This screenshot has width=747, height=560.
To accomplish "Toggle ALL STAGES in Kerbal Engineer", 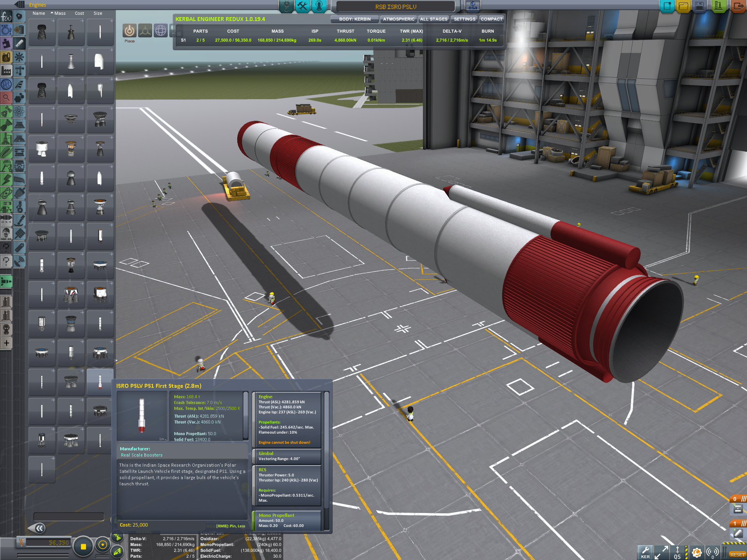I will pyautogui.click(x=434, y=19).
